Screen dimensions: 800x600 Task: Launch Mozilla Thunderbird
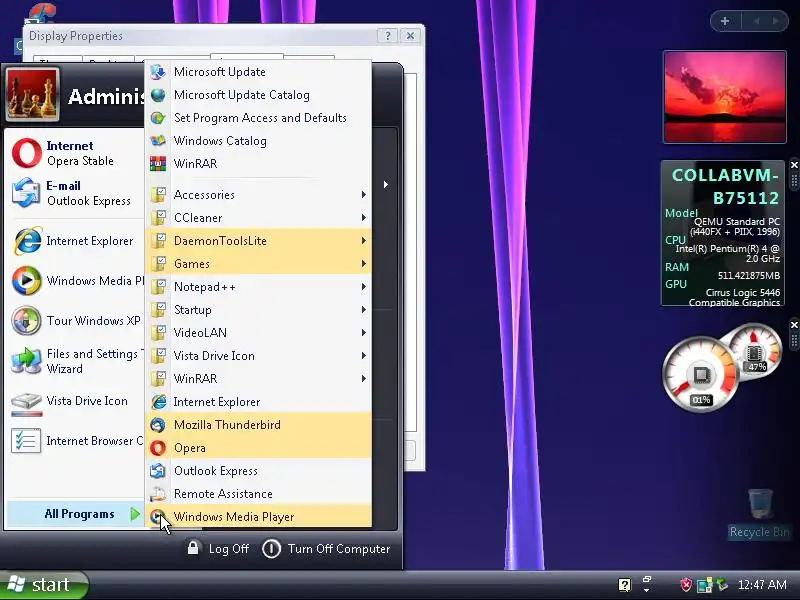(259, 425)
